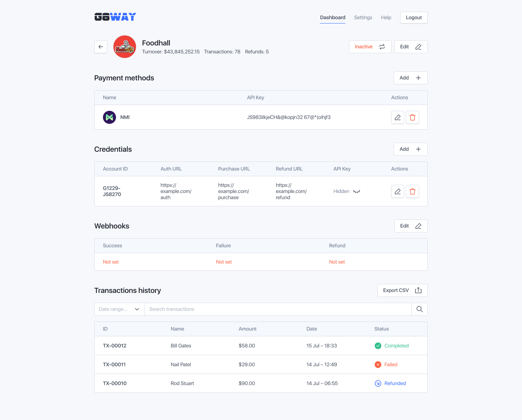Go to the Help page

pyautogui.click(x=386, y=17)
